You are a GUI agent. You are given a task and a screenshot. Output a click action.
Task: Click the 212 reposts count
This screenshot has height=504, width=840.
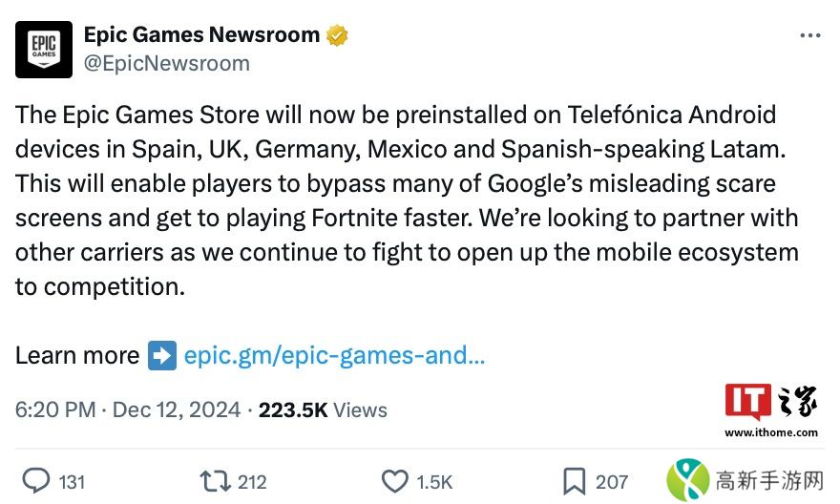coord(252,482)
